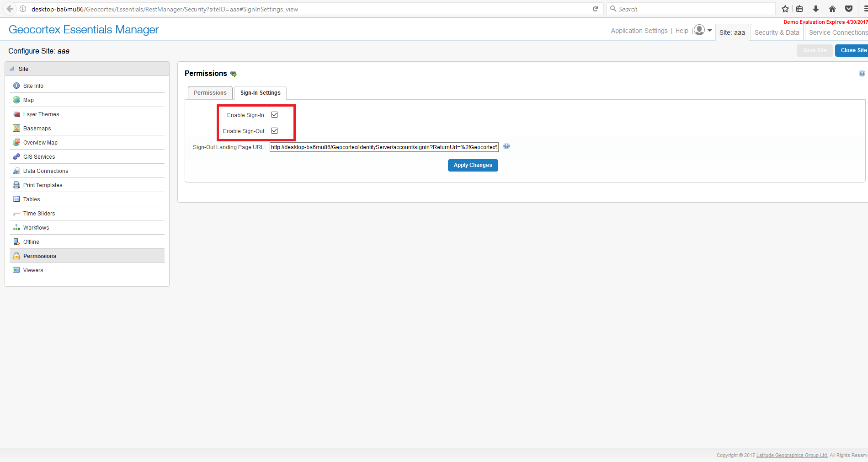868x462 pixels.
Task: Open Latitude Geographics Group Ltd. link
Action: click(x=792, y=455)
